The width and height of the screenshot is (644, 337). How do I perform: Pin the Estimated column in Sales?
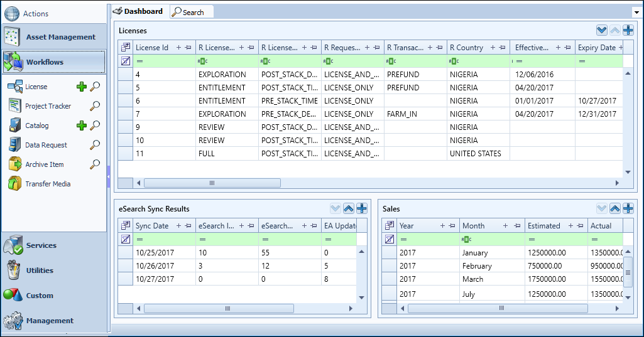pos(580,226)
